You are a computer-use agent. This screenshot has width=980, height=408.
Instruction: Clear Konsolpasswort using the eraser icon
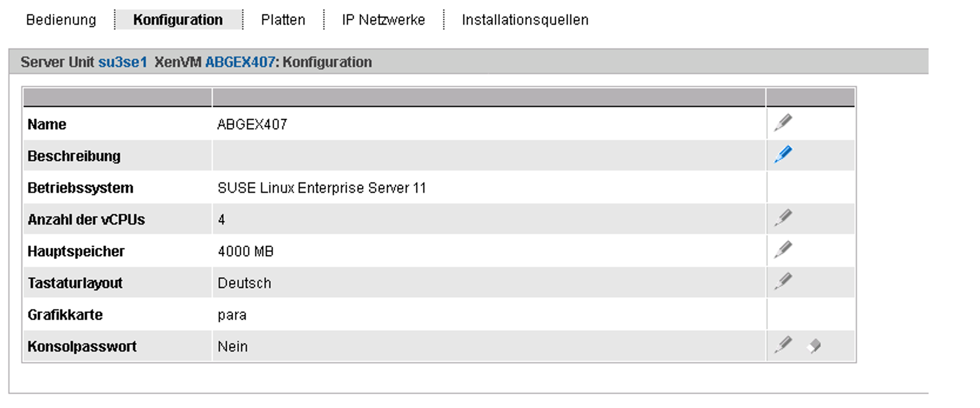[x=813, y=346]
